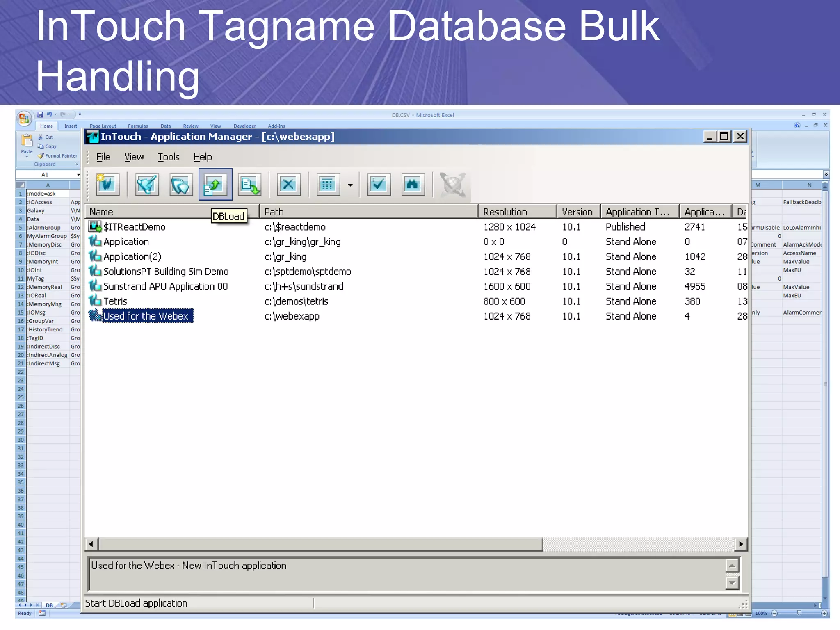
Task: Click the Excel Paste button
Action: (27, 146)
